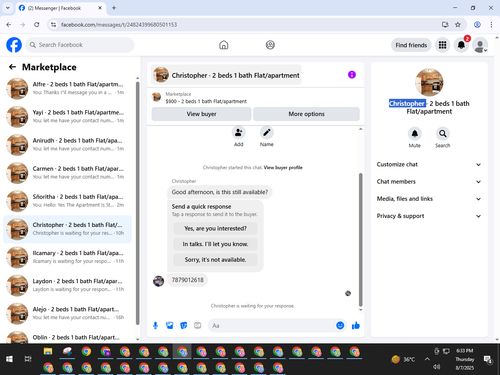Open the Ilcamary conversation

click(68, 257)
